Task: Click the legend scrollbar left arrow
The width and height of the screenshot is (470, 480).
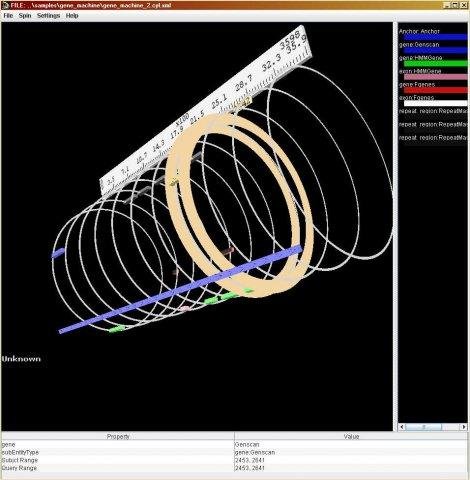Action: [402, 427]
